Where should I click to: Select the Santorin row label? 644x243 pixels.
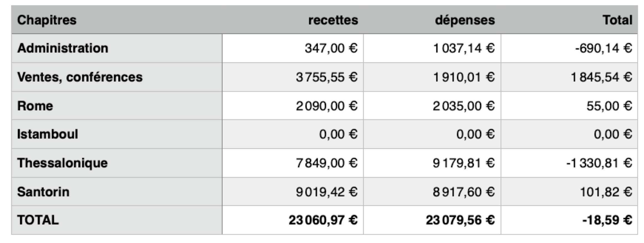pos(43,192)
